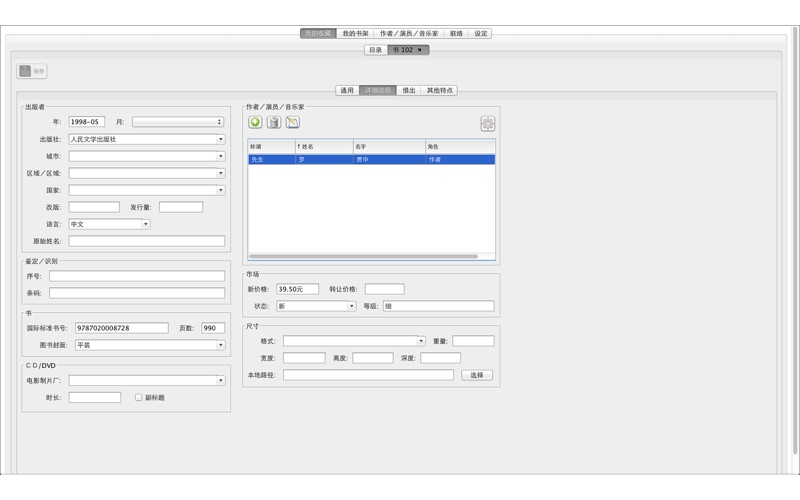Screen dimensions: 800x500
Task: Click the 深度 depth input field
Action: [441, 358]
